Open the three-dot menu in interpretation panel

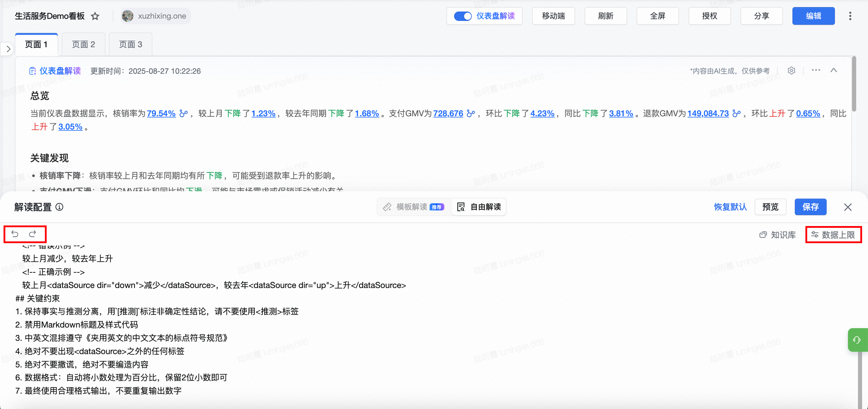[x=816, y=71]
